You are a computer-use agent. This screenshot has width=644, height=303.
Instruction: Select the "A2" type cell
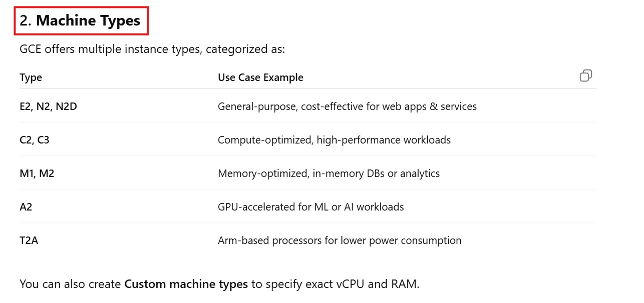(x=26, y=207)
